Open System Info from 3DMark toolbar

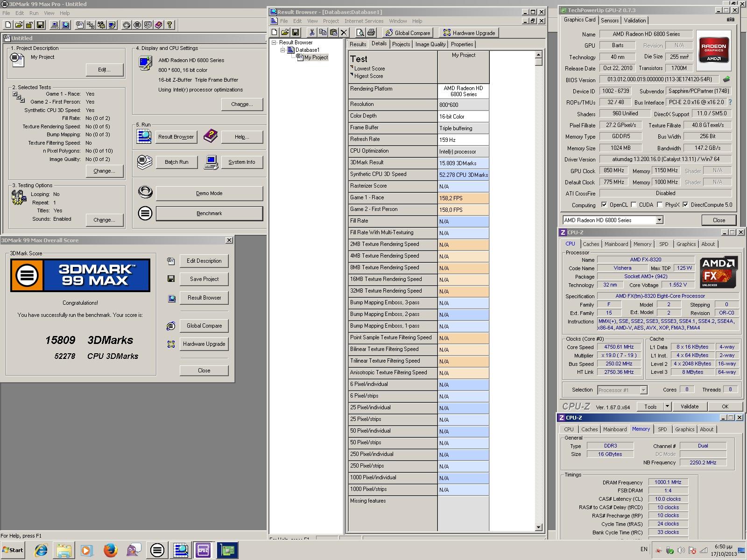pyautogui.click(x=55, y=25)
